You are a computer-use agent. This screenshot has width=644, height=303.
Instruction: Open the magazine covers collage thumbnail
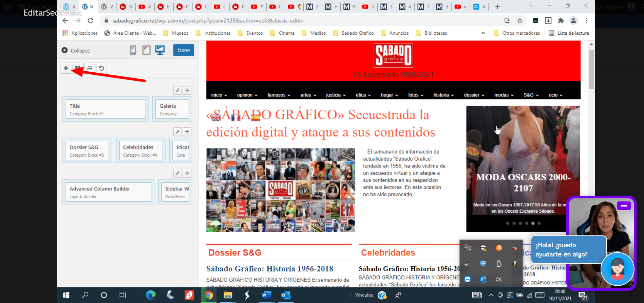(x=281, y=190)
